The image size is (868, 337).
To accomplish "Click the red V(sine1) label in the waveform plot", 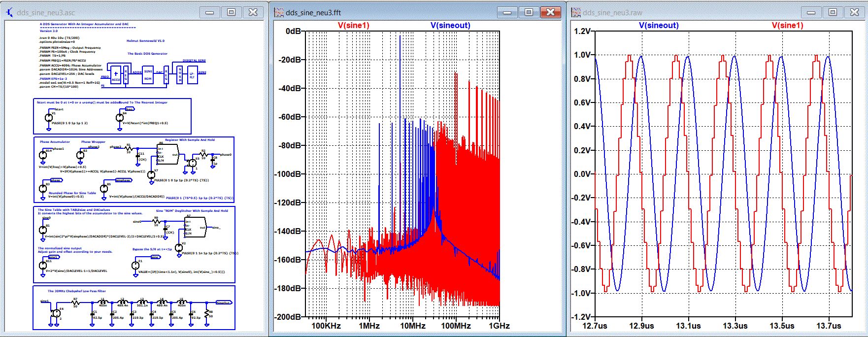I will tap(787, 25).
